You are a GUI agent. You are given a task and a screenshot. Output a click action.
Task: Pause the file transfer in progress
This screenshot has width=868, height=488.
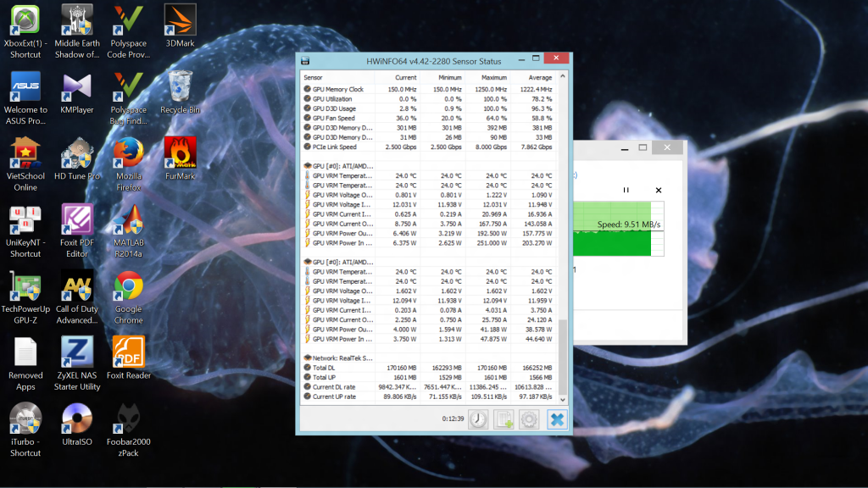pyautogui.click(x=626, y=191)
